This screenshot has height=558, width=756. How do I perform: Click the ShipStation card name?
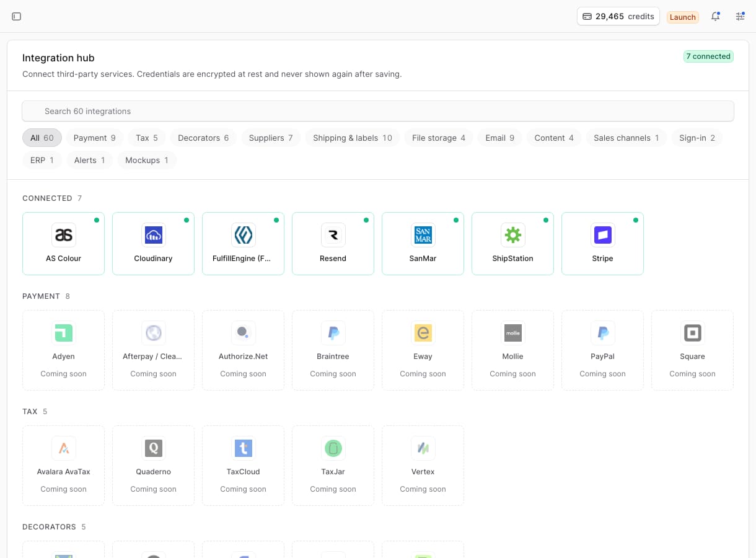[513, 259]
